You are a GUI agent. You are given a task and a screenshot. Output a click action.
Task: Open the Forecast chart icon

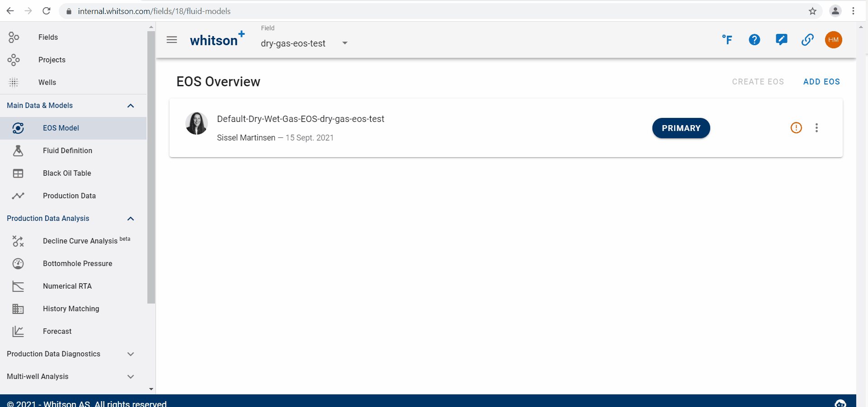[x=18, y=331]
